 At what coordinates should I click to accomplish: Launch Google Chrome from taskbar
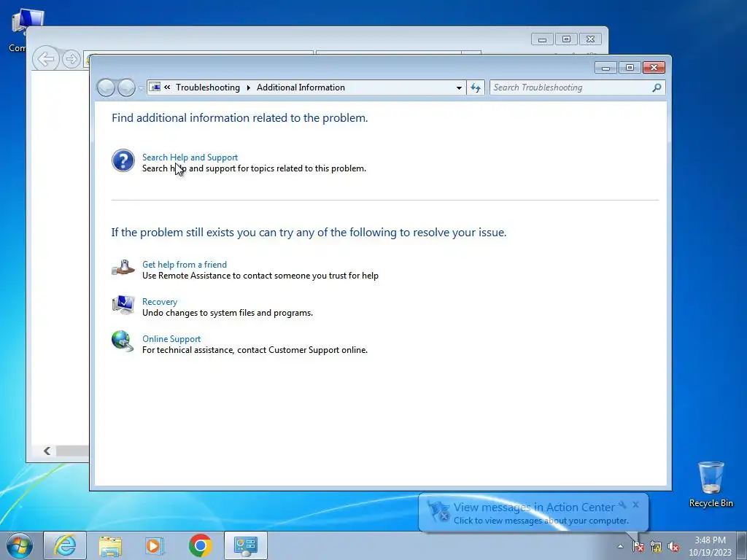(200, 545)
